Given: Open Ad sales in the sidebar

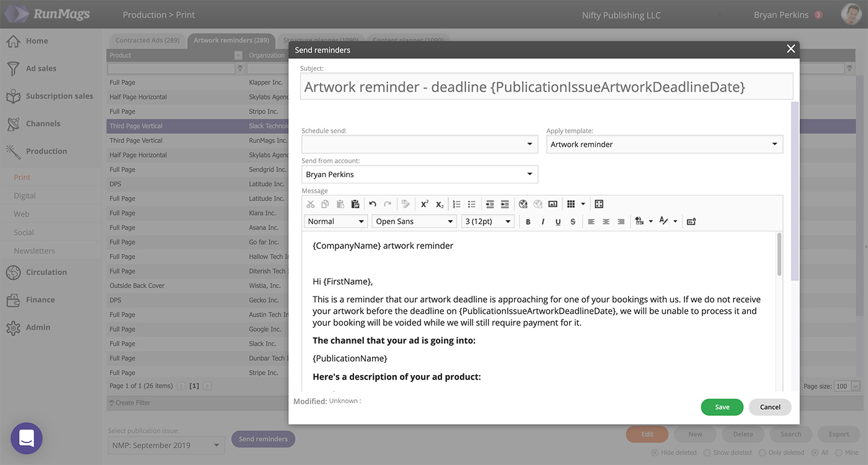Looking at the screenshot, I should (41, 68).
